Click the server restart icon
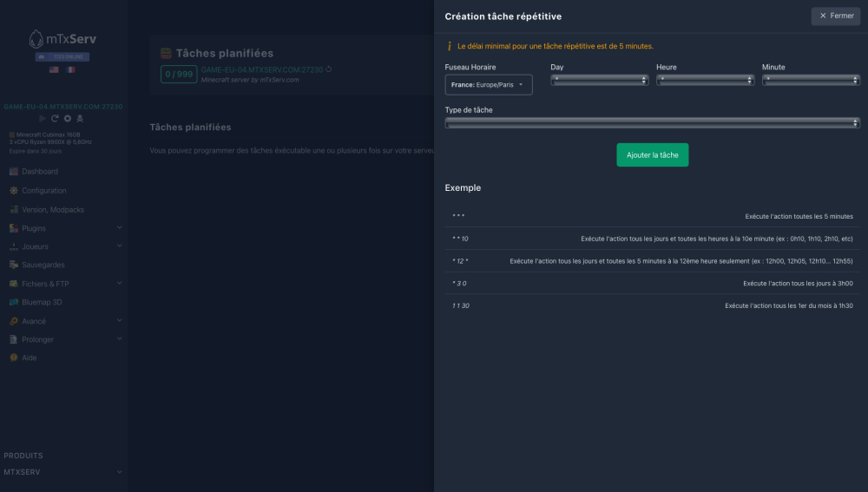868x492 pixels. 55,118
